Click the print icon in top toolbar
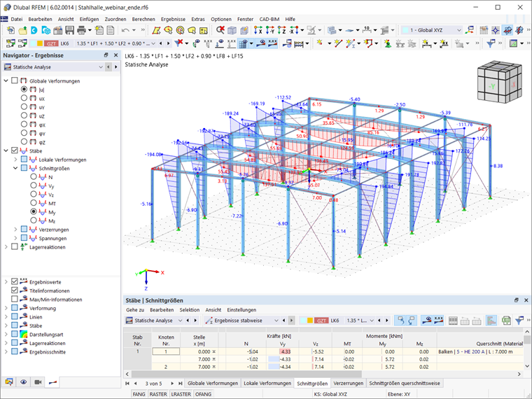 click(83, 31)
